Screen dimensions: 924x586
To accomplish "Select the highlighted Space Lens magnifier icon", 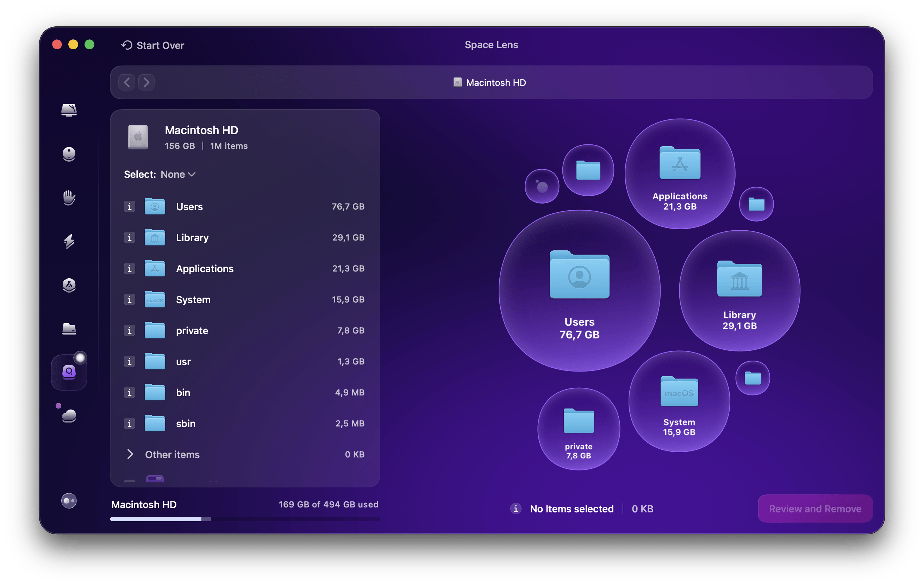I will point(69,372).
